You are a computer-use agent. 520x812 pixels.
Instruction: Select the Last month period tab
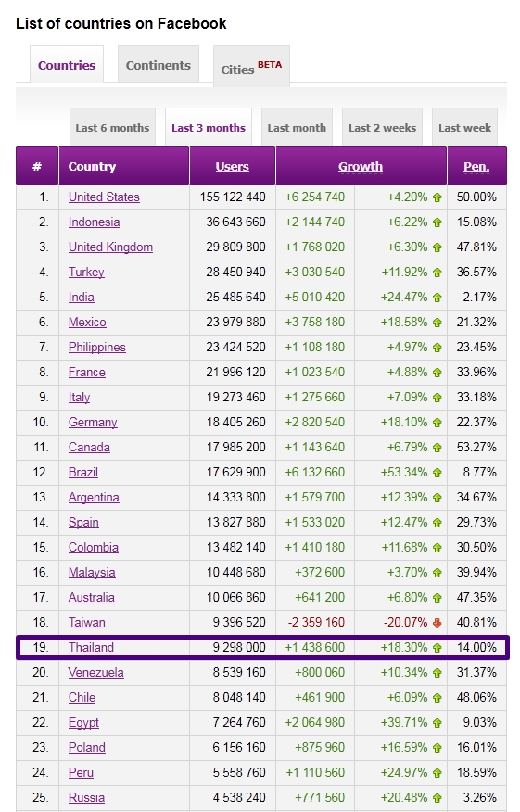coord(297,127)
